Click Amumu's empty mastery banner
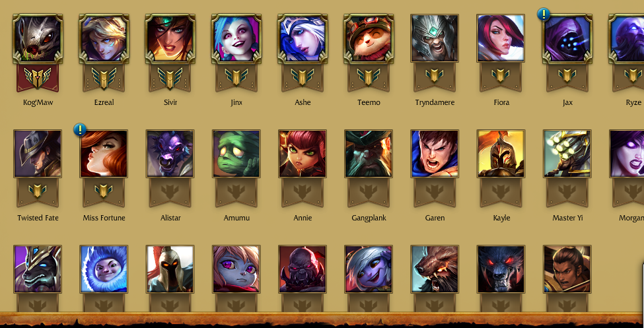Image resolution: width=644 pixels, height=328 pixels. click(x=236, y=193)
